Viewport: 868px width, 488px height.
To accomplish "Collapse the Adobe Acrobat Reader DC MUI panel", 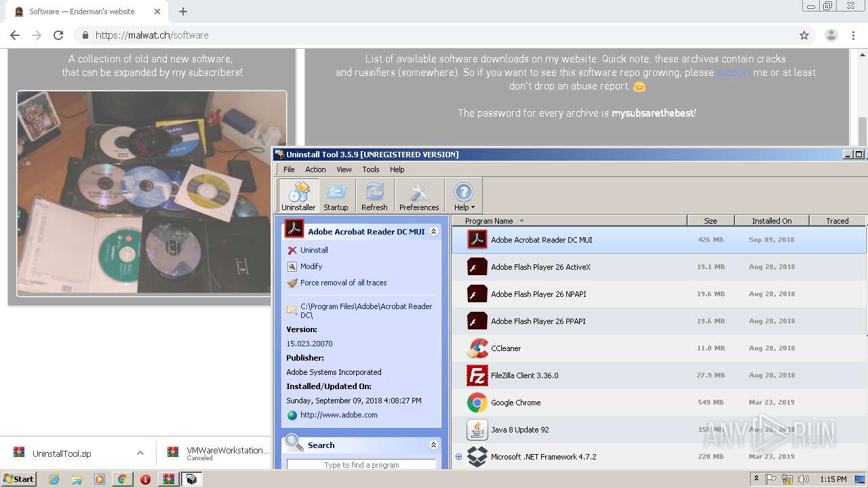I will (434, 231).
